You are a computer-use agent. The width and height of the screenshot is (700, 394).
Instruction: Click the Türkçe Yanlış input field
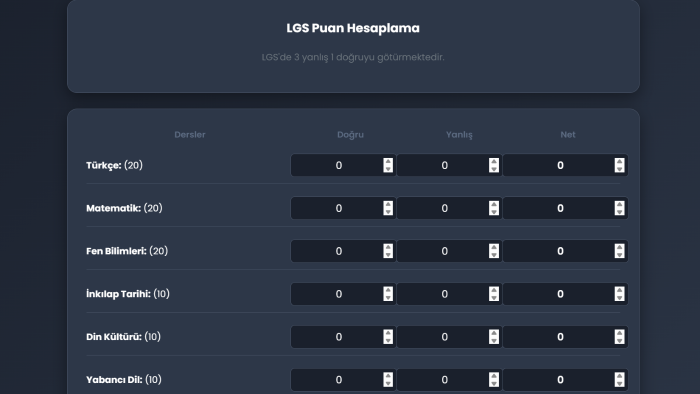(449, 165)
